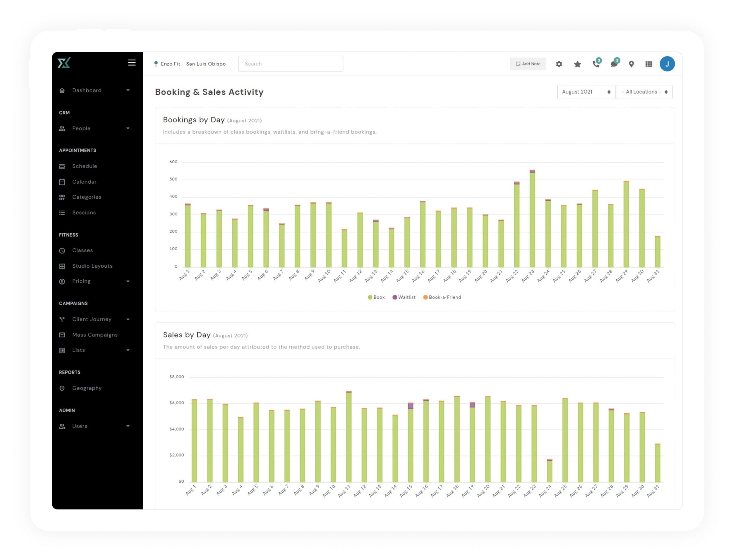Open the apps grid icon
This screenshot has height=560, width=733.
(x=649, y=64)
